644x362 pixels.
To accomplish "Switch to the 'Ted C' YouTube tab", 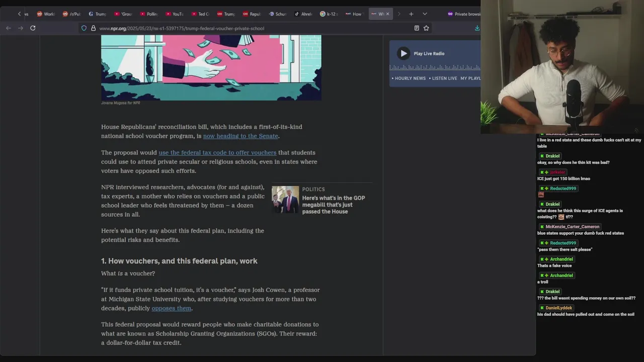I will click(200, 14).
